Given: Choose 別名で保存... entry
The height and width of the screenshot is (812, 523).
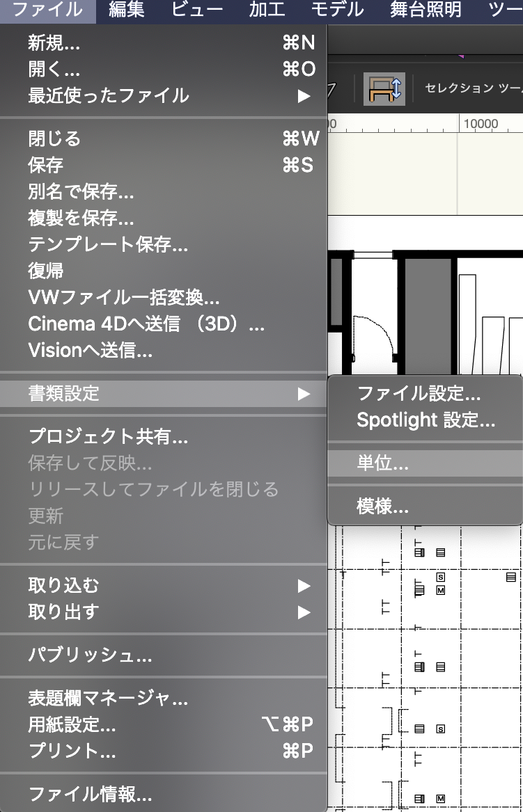Looking at the screenshot, I should click(163, 191).
